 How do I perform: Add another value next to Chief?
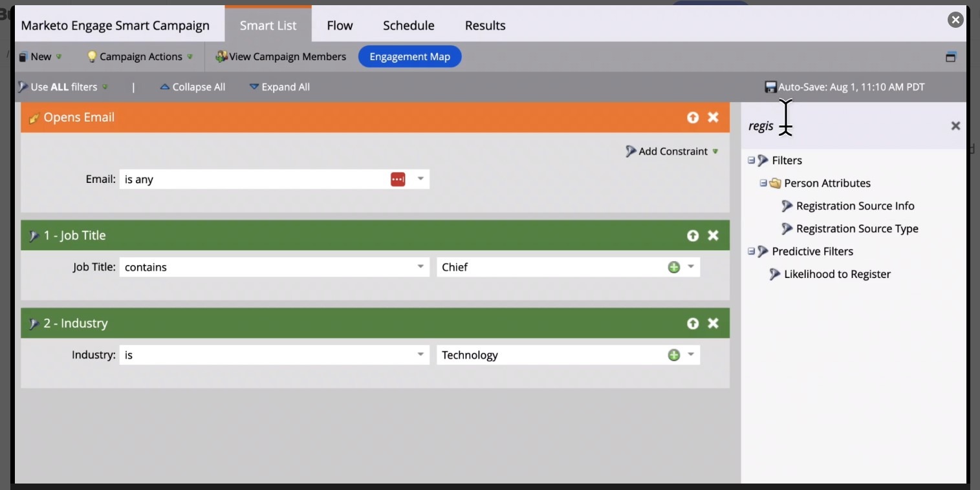click(674, 267)
